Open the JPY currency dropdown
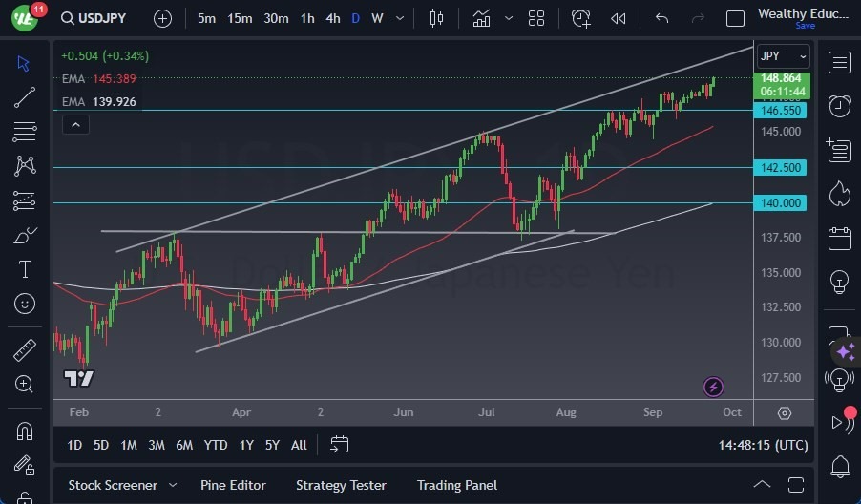Image resolution: width=861 pixels, height=504 pixels. (783, 56)
